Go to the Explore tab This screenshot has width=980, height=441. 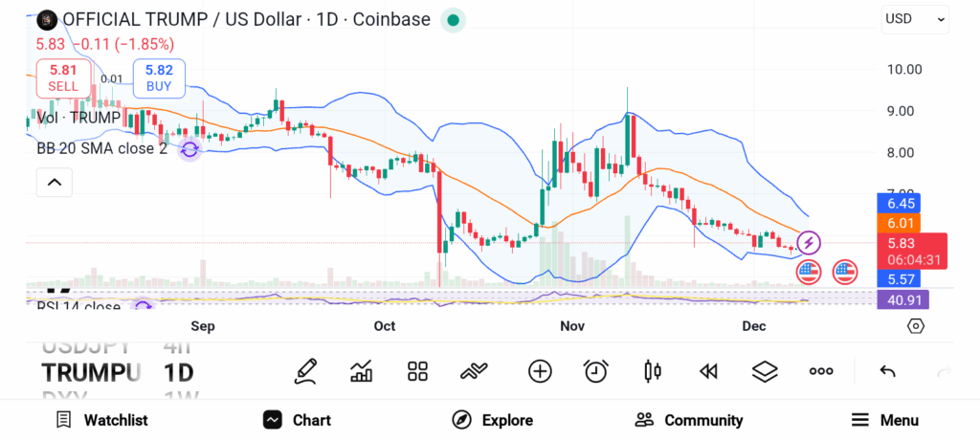point(493,420)
